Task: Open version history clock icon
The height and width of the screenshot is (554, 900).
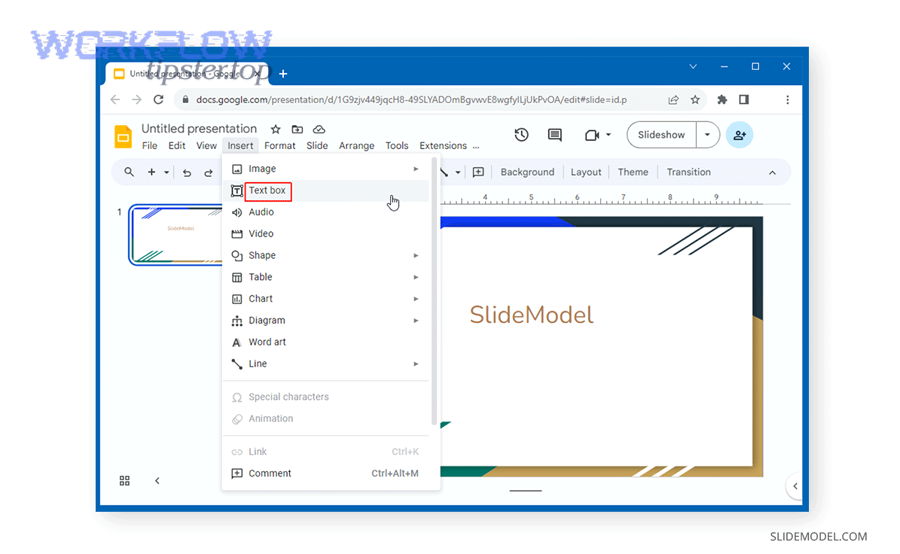Action: [x=521, y=135]
